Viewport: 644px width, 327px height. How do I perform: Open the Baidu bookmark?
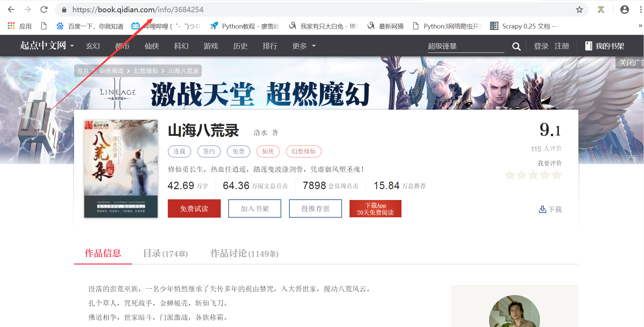pos(90,26)
